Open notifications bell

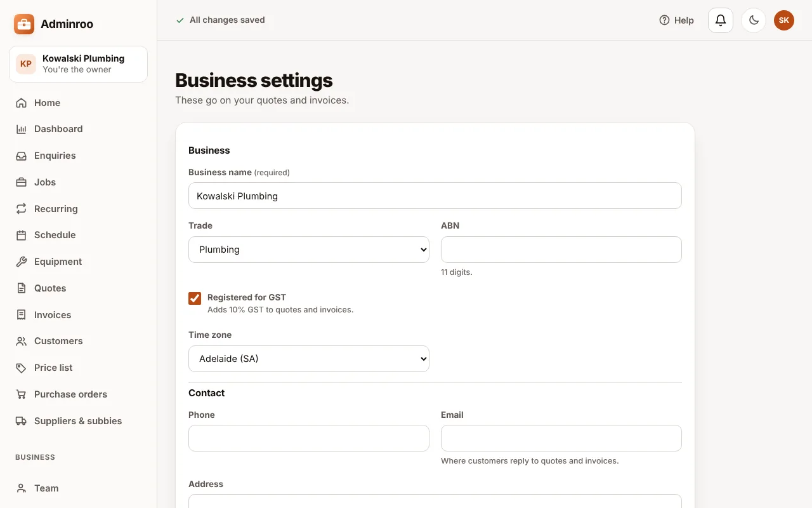coord(721,20)
